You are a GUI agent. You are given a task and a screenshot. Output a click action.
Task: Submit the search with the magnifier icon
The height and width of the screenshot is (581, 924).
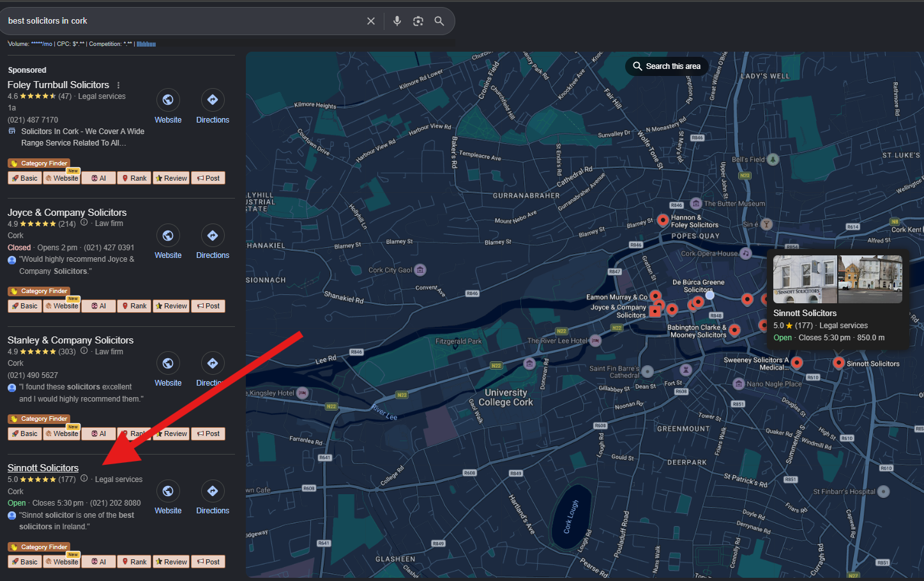(x=439, y=21)
